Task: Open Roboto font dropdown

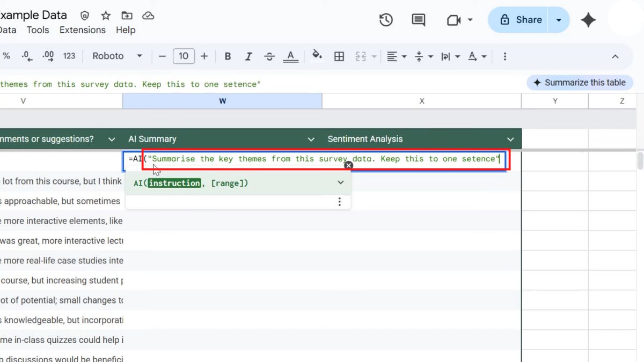Action: 117,56
